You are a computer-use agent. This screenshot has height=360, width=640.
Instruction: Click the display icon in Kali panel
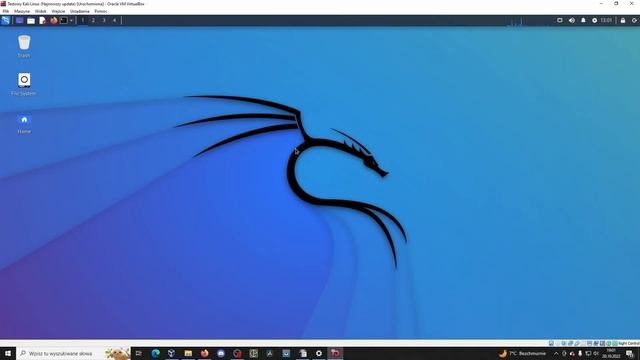(560, 20)
